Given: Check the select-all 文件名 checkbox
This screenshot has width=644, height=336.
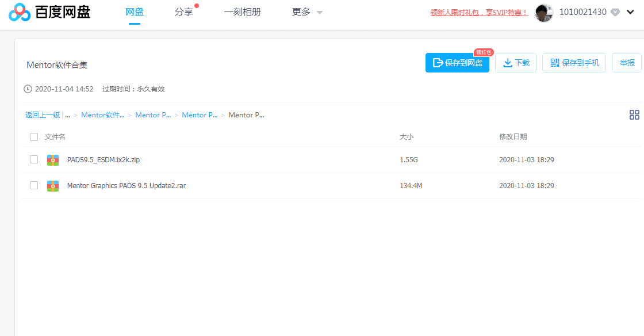Looking at the screenshot, I should (34, 137).
